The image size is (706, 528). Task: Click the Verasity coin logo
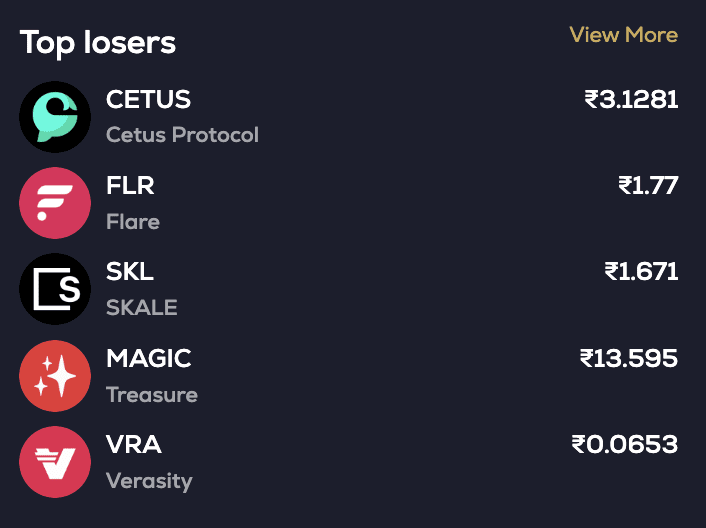pos(55,462)
